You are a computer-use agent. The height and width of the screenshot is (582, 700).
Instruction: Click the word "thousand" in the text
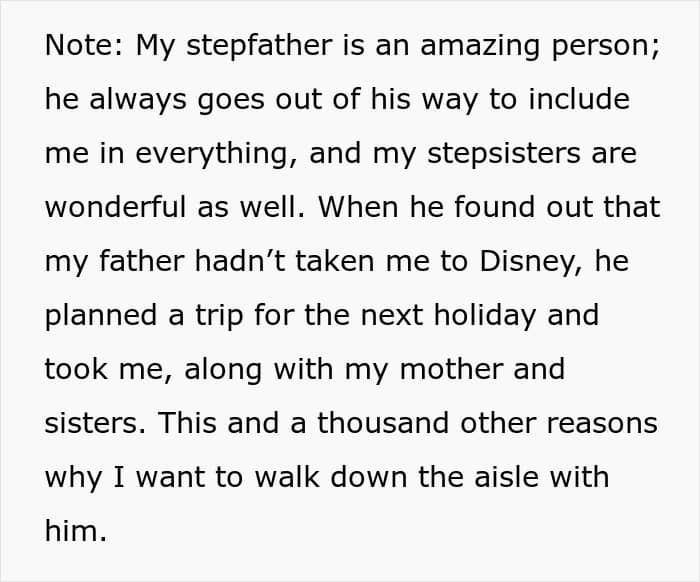point(383,423)
